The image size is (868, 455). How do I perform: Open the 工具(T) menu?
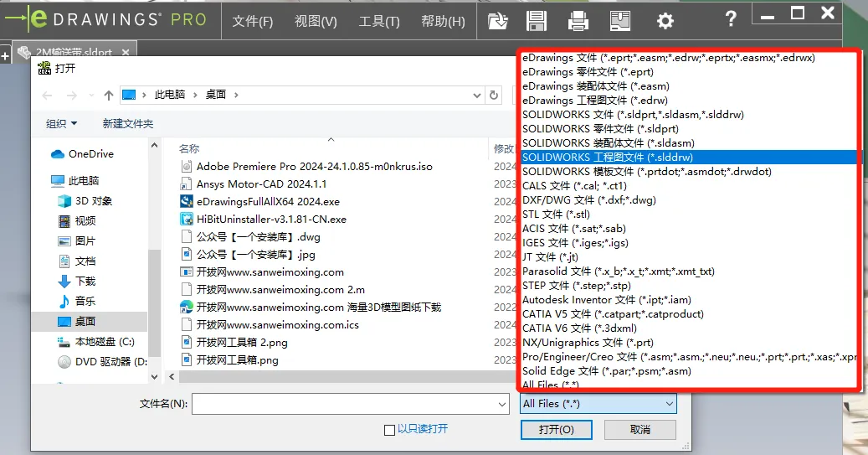point(379,22)
